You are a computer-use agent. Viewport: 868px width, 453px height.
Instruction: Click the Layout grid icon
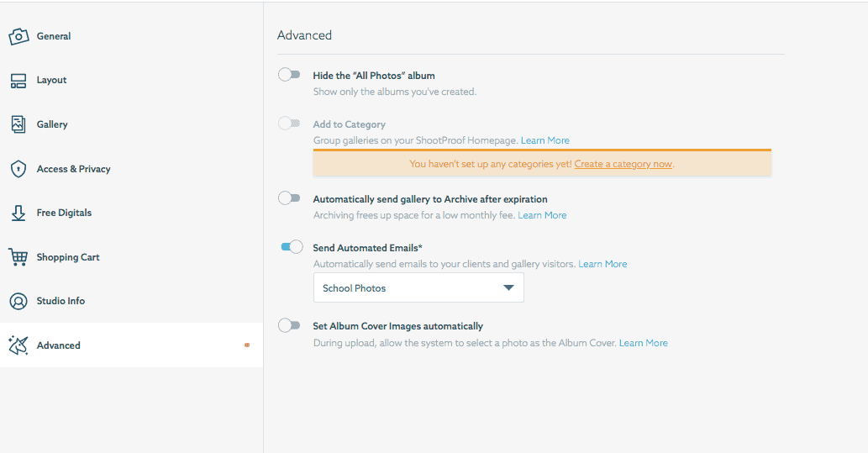18,81
